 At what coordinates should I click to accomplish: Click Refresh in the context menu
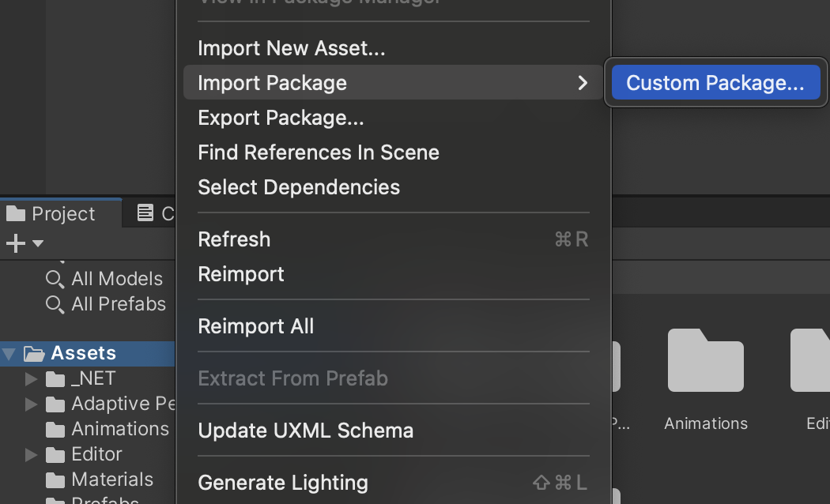[234, 239]
